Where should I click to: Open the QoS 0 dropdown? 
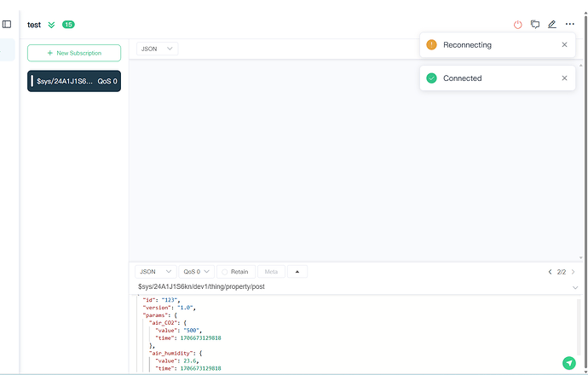tap(196, 272)
